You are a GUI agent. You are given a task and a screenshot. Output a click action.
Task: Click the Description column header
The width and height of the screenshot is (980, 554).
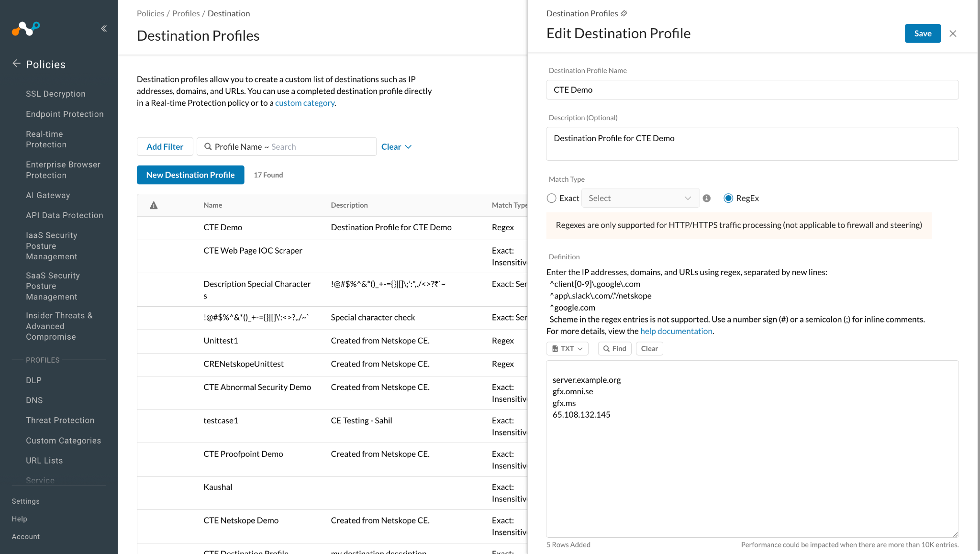click(x=349, y=205)
